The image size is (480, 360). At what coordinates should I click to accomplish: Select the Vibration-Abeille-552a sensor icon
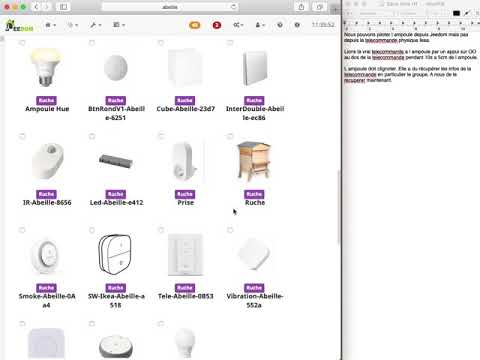coord(254,254)
